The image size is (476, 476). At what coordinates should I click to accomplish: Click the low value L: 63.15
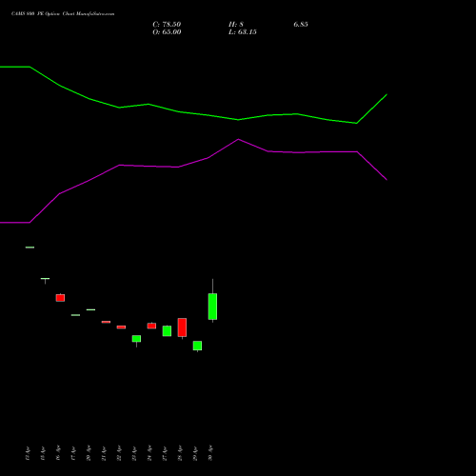pyautogui.click(x=243, y=32)
